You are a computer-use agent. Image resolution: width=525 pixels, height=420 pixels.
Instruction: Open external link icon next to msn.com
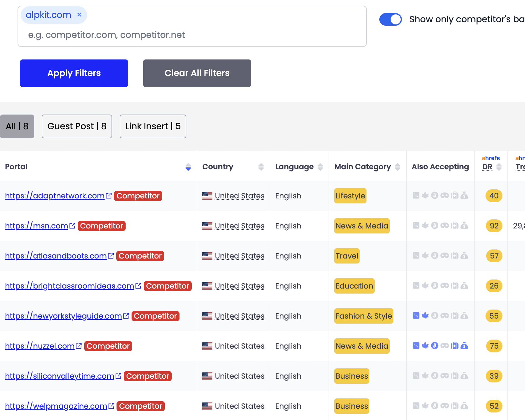(72, 226)
